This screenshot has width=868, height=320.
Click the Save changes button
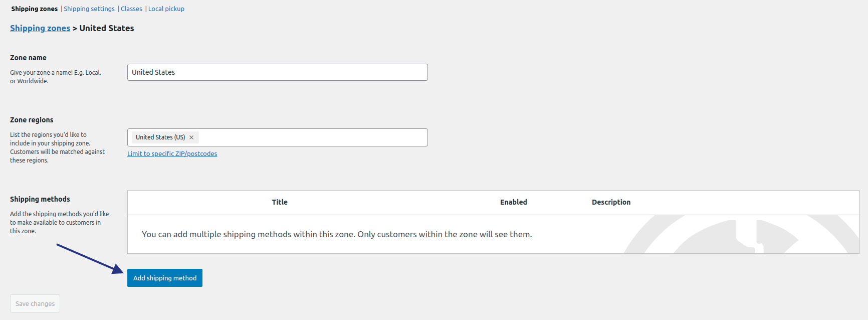(35, 303)
